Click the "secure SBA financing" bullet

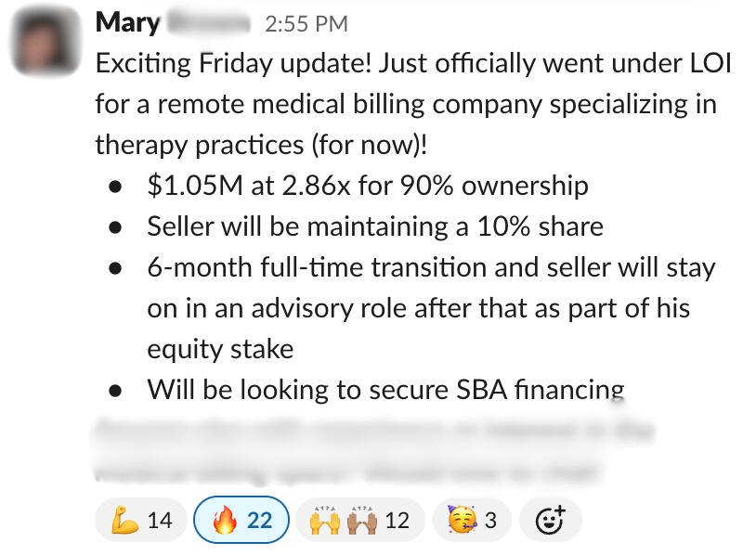(385, 390)
